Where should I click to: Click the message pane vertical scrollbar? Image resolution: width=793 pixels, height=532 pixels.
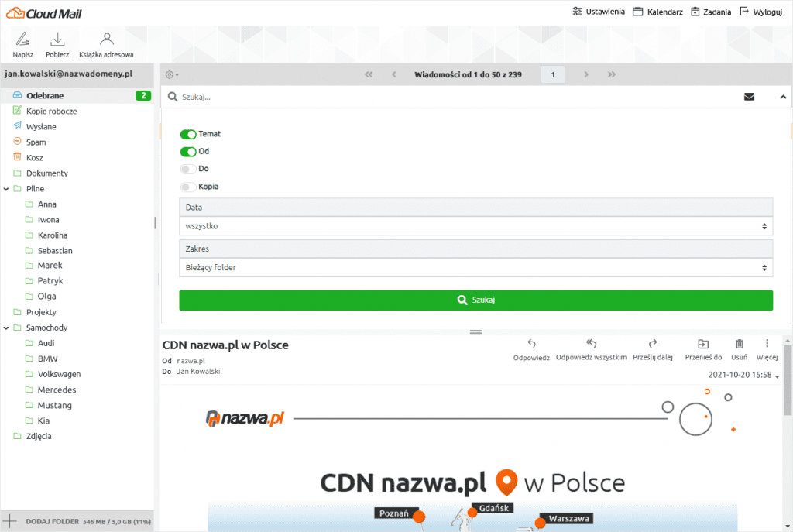788,380
